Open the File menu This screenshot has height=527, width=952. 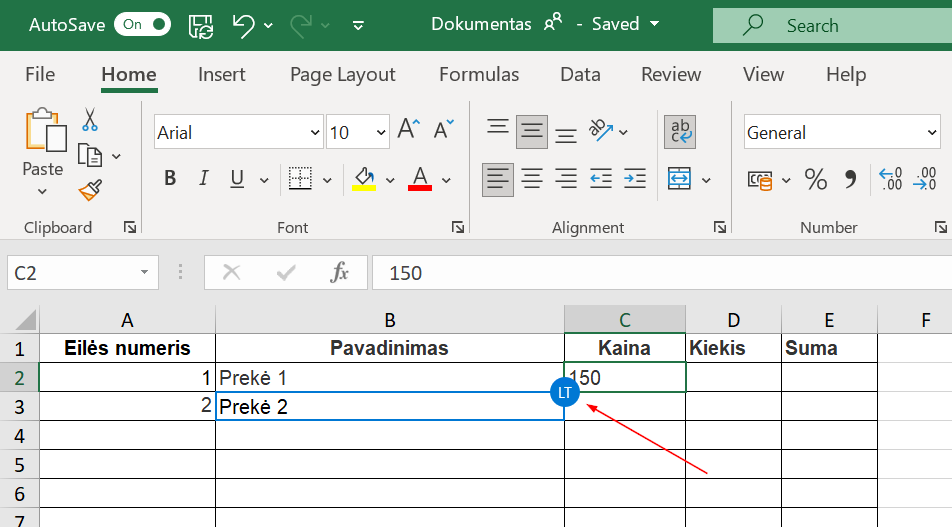(40, 74)
